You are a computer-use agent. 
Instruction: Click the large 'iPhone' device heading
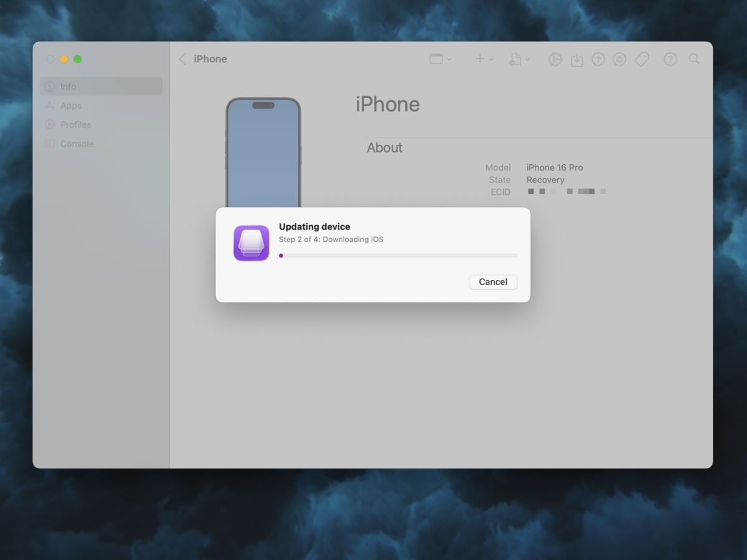(x=388, y=105)
